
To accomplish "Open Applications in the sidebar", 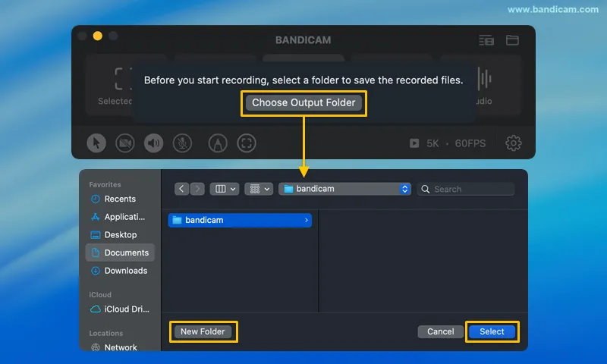I will [x=120, y=217].
